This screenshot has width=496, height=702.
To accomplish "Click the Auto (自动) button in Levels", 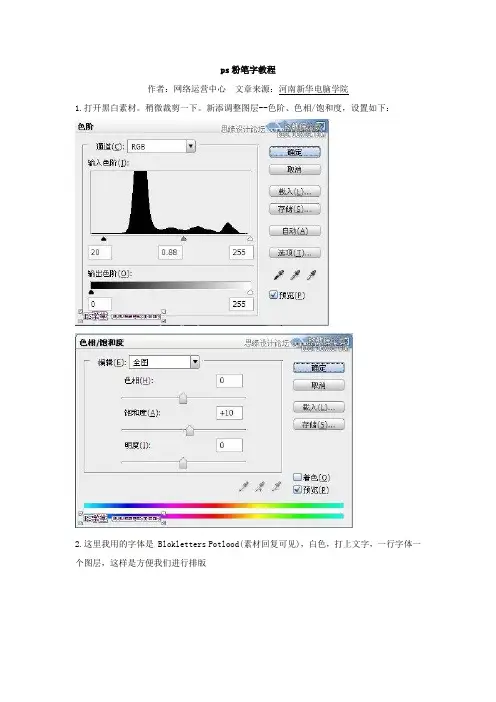I will pos(295,231).
